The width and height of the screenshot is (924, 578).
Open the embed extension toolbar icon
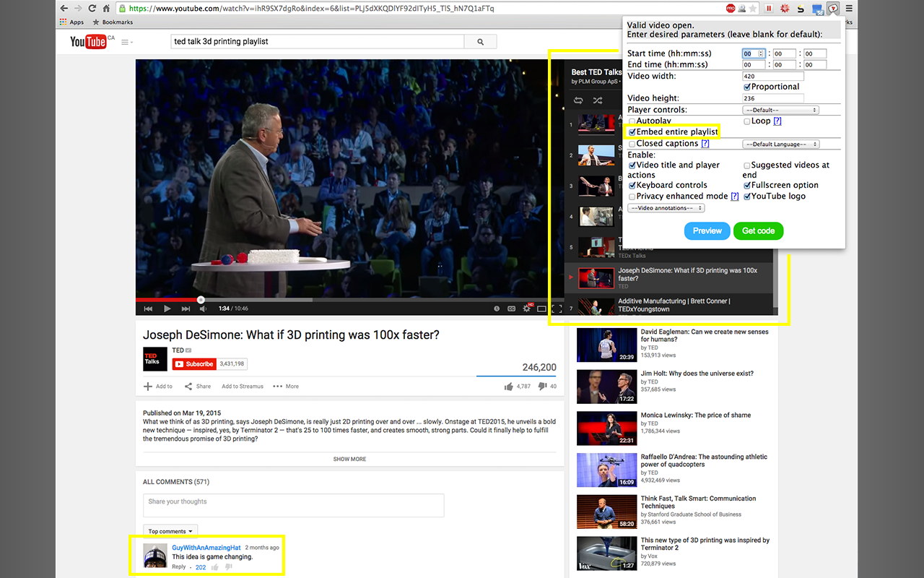(833, 9)
